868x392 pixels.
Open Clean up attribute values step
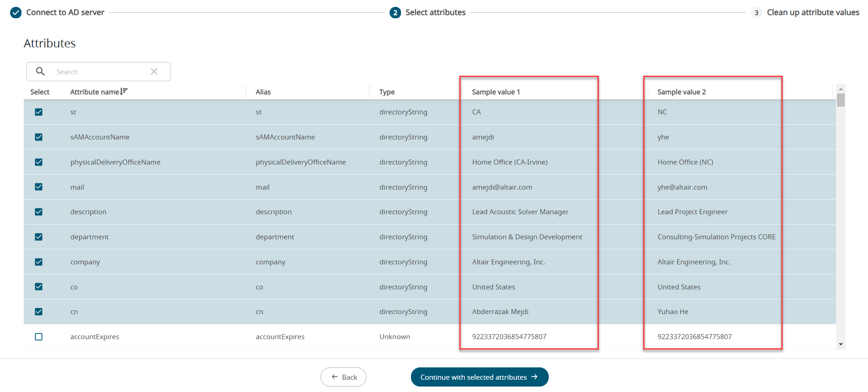(x=812, y=12)
